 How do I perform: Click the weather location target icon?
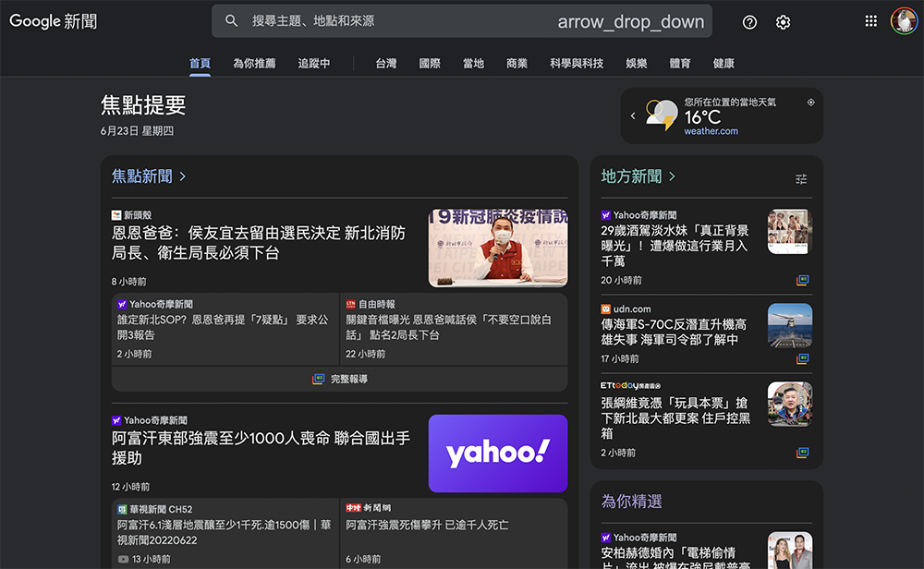pyautogui.click(x=810, y=103)
